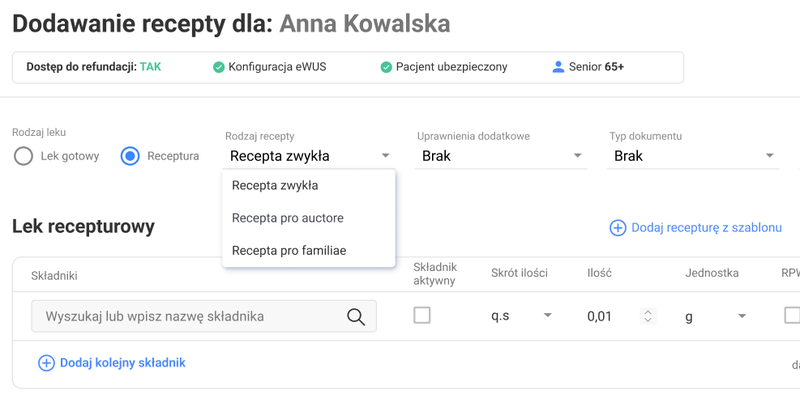Image resolution: width=800 pixels, height=398 pixels.
Task: Click Dodaj kolejny składnik link
Action: coord(122,363)
